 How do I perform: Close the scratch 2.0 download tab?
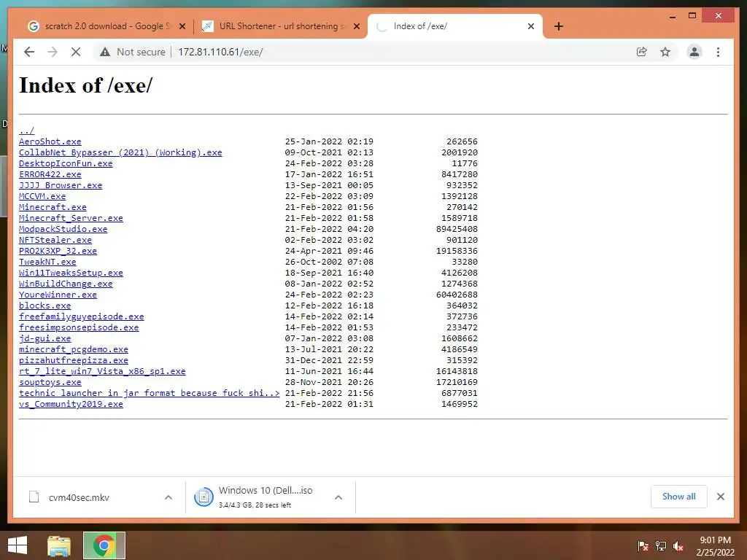coord(182,26)
